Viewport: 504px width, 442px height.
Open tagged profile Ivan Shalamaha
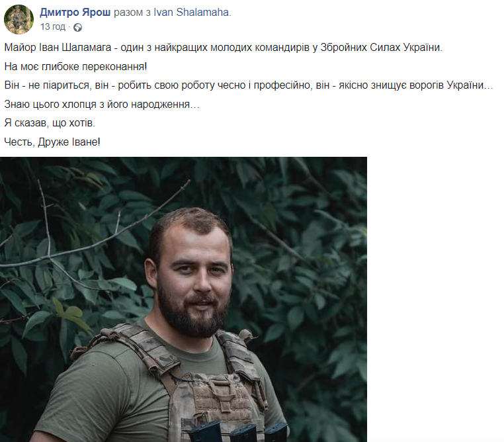coord(191,12)
